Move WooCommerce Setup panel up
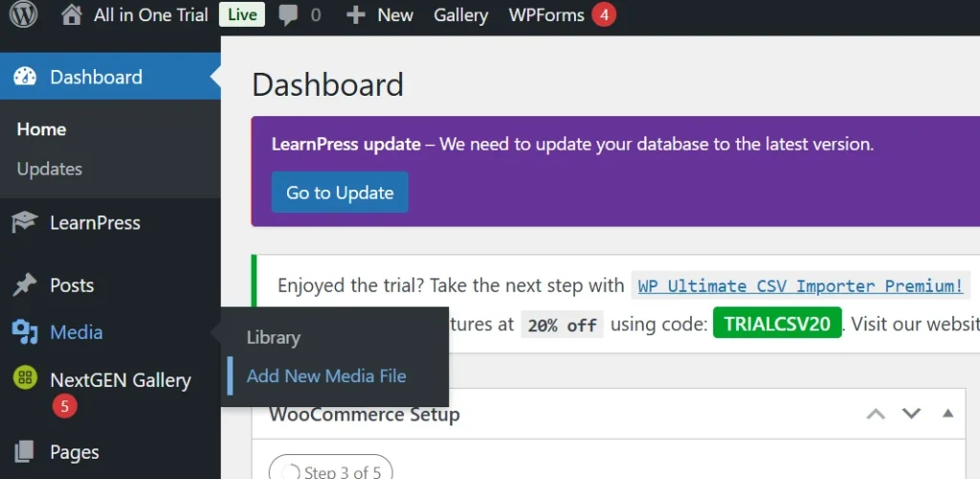 876,414
